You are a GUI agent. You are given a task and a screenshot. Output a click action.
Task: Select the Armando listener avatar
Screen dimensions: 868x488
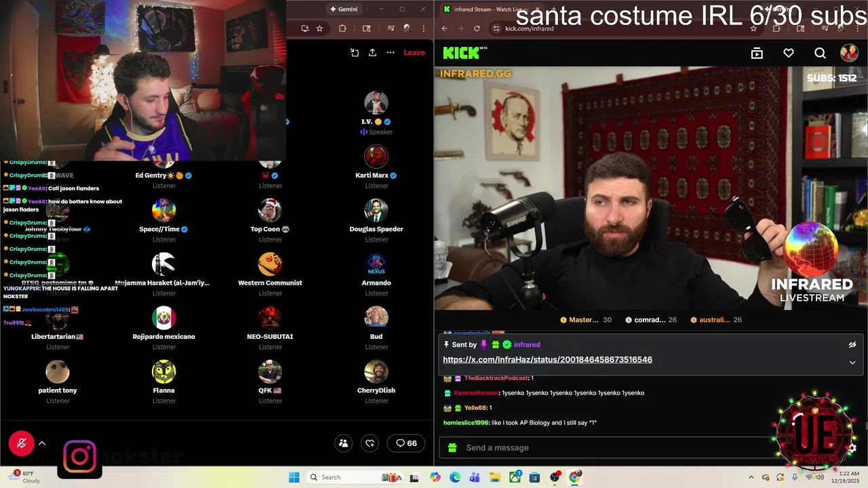click(376, 264)
